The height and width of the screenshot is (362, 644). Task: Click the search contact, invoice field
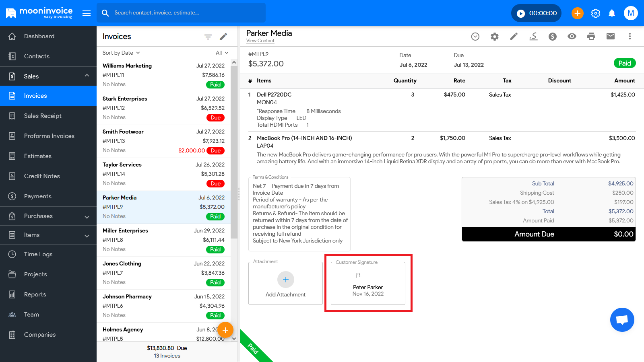pos(181,13)
